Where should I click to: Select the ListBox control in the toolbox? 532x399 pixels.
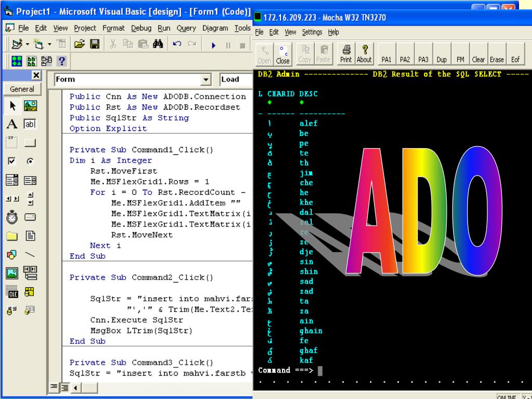(30, 180)
